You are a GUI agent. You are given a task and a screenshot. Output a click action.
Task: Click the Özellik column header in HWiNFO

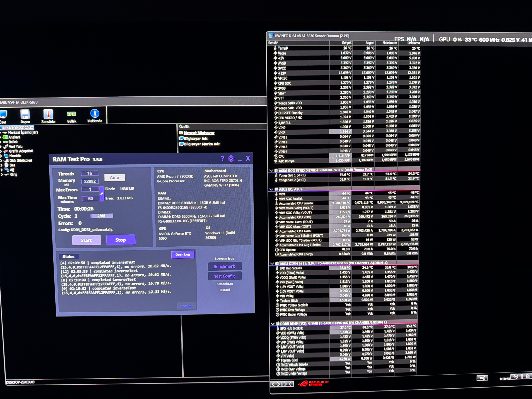[222, 127]
